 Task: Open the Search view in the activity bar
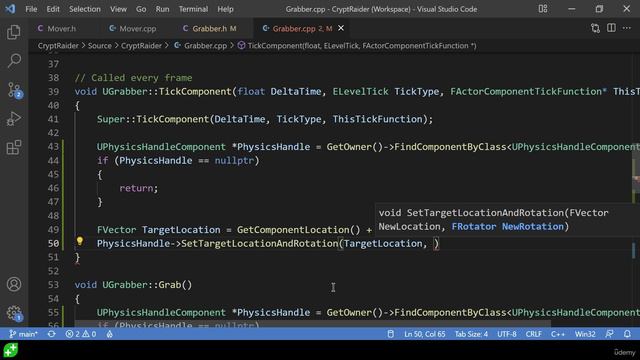coord(13,61)
